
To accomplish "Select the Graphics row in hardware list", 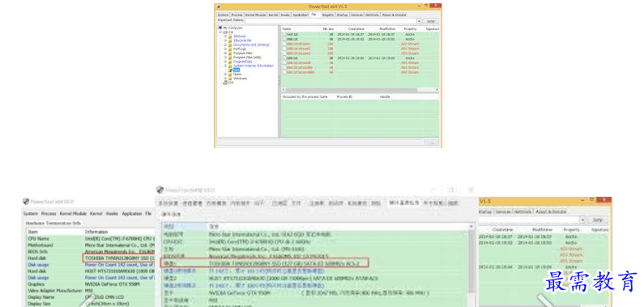I will [91, 284].
